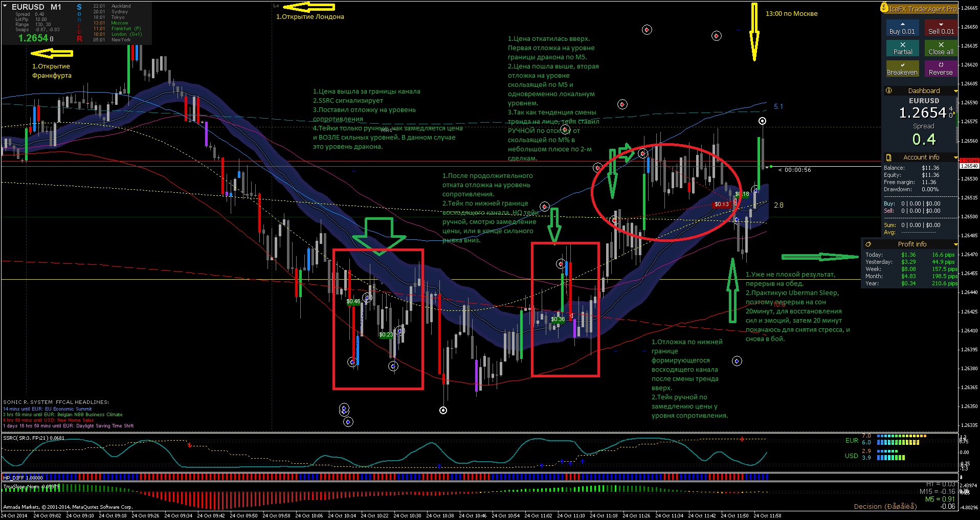
Task: Click the Dashboard info icon
Action: tap(889, 91)
